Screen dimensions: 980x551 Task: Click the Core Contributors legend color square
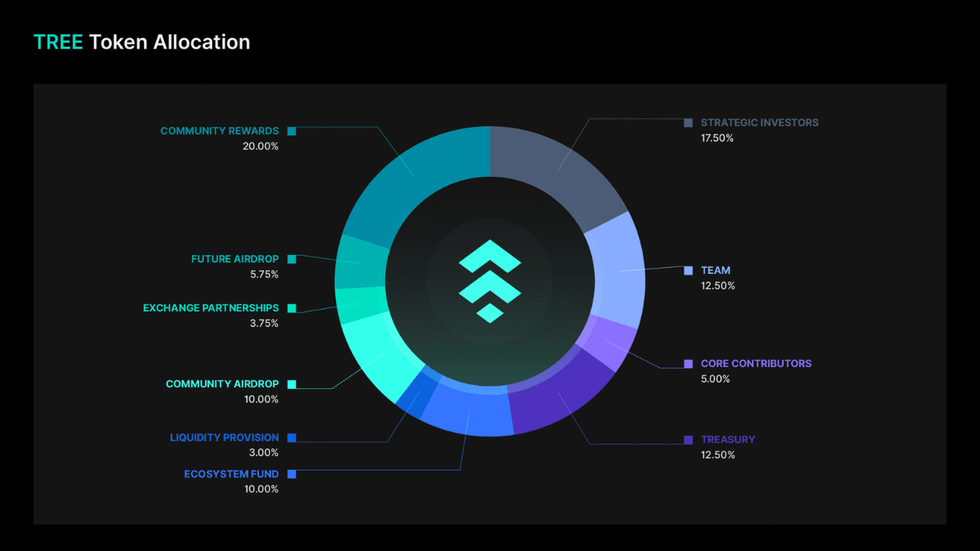[688, 364]
